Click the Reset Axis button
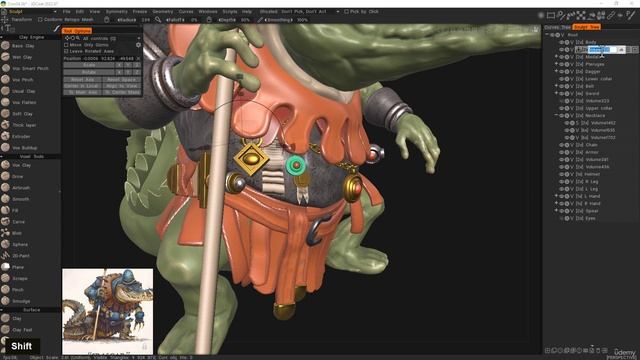 (x=82, y=80)
